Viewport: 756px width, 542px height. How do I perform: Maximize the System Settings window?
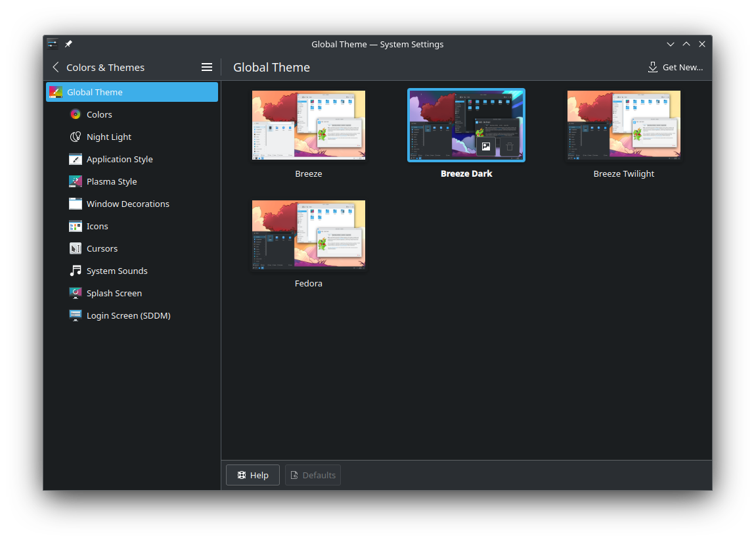click(x=686, y=44)
